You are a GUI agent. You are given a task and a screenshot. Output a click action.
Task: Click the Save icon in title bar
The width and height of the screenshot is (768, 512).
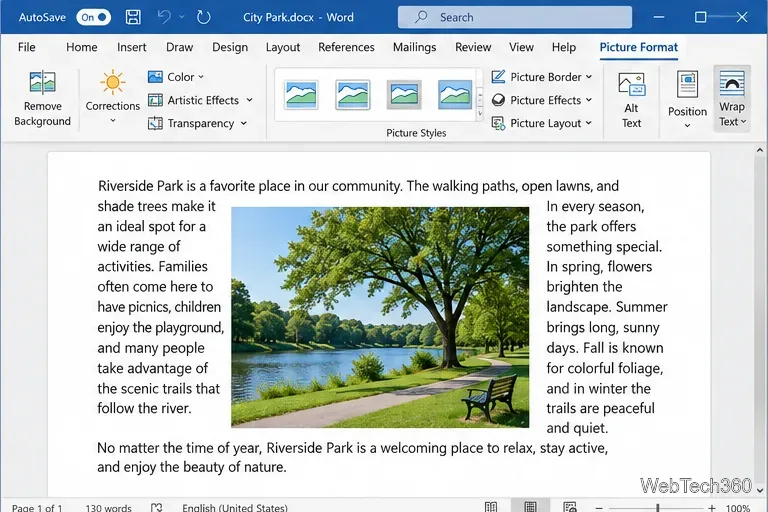pyautogui.click(x=133, y=18)
